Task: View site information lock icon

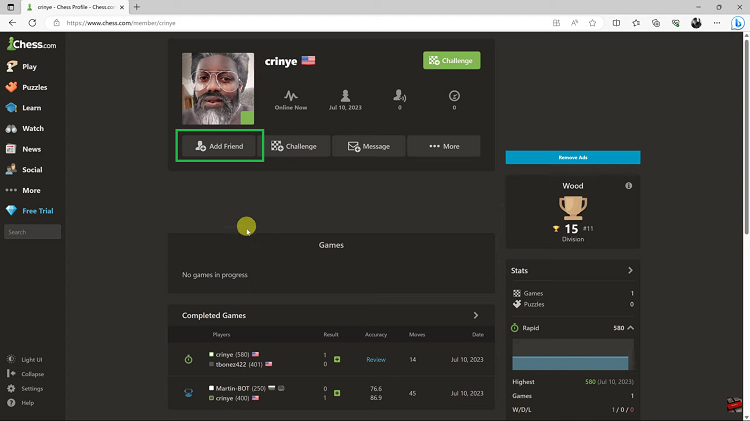Action: pyautogui.click(x=56, y=22)
